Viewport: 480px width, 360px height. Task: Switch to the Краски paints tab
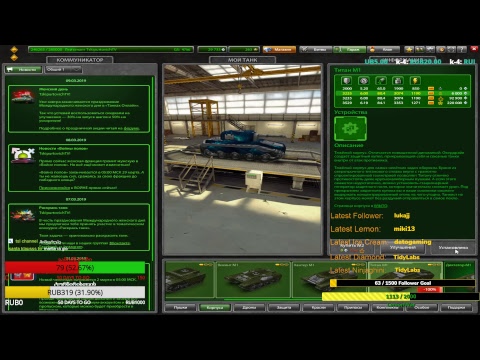pos(319,307)
